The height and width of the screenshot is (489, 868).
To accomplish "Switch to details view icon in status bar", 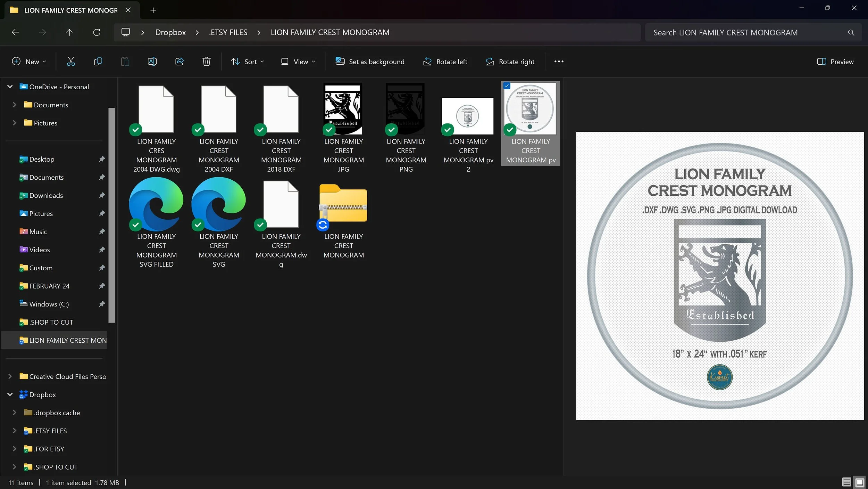I will [x=846, y=482].
